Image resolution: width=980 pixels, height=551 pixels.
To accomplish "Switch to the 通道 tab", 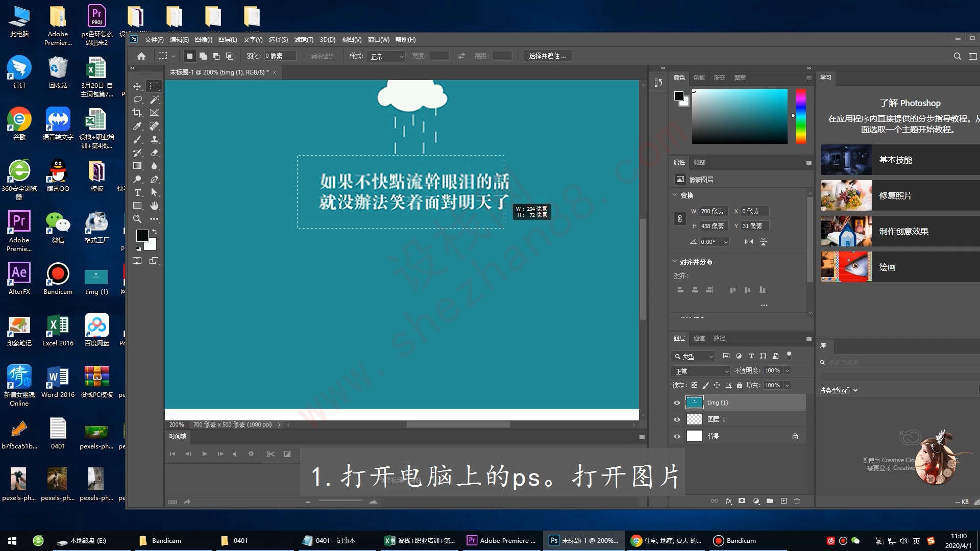I will pyautogui.click(x=699, y=338).
